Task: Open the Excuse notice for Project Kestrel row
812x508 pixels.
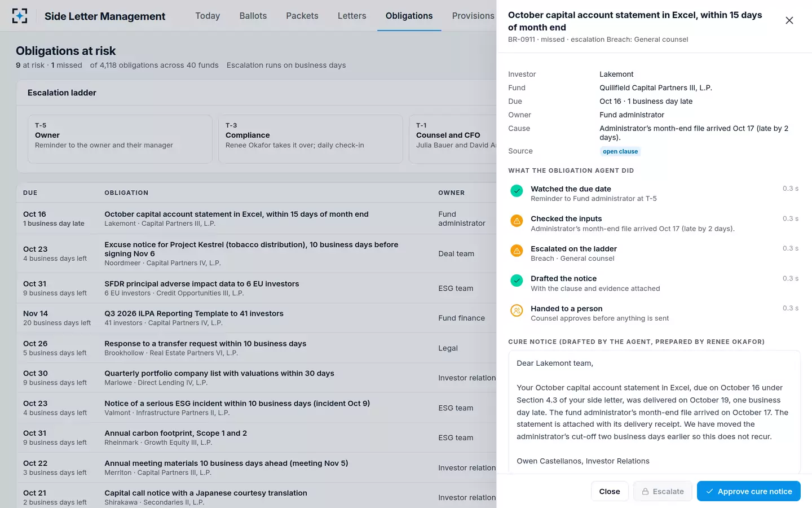Action: pos(257,253)
